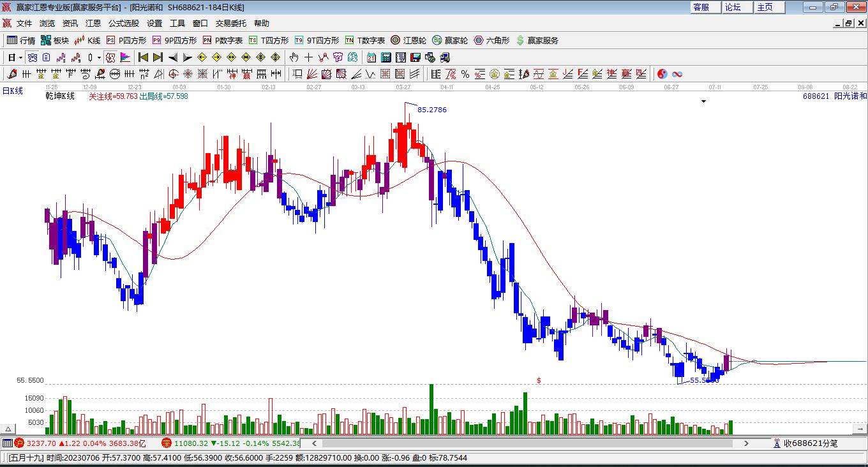Open the 赢家轮 wheel tool
This screenshot has height=467, width=868.
coord(450,40)
